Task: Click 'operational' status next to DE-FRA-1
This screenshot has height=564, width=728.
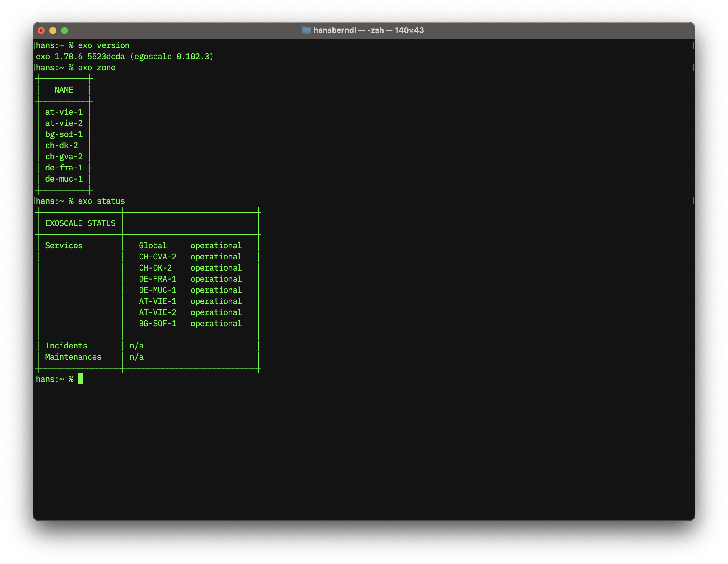Action: [216, 279]
